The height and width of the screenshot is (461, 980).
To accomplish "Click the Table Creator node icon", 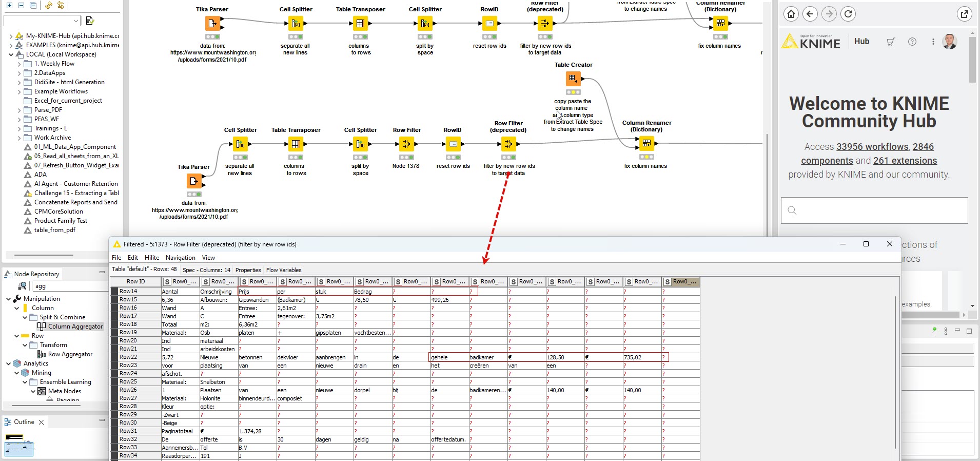I will (573, 79).
